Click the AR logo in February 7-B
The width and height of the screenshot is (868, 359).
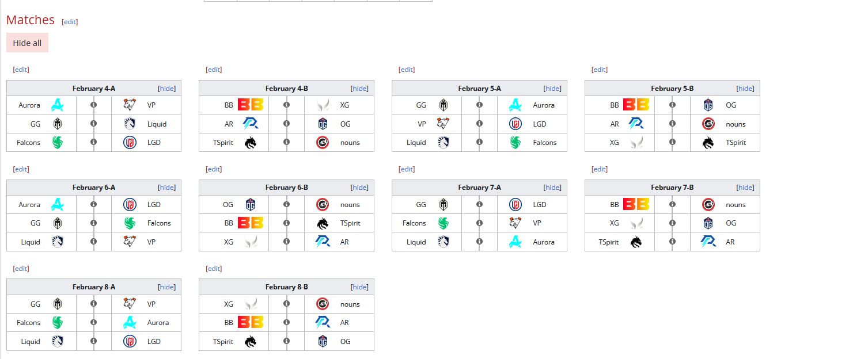click(708, 242)
